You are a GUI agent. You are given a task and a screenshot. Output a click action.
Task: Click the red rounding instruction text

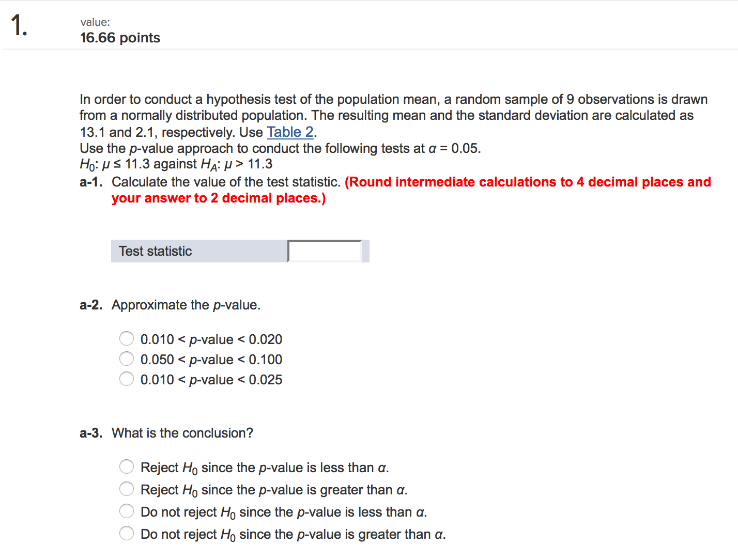(411, 190)
